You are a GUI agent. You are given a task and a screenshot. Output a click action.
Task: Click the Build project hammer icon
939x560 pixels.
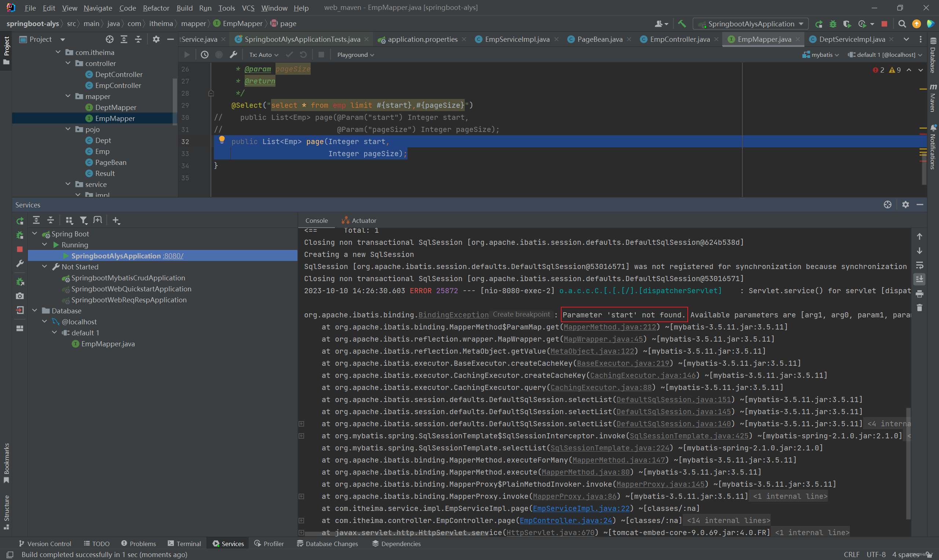pos(682,24)
